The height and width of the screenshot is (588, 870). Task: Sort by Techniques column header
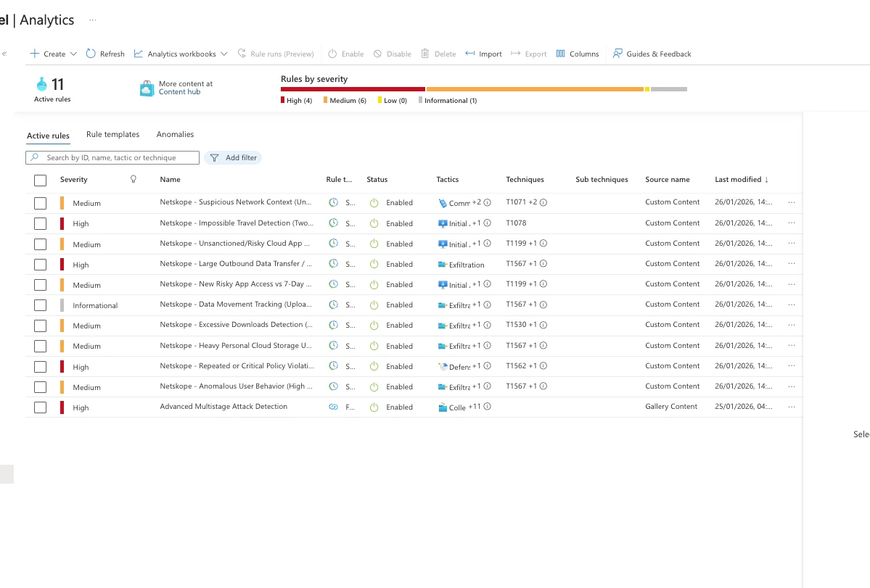pos(525,180)
